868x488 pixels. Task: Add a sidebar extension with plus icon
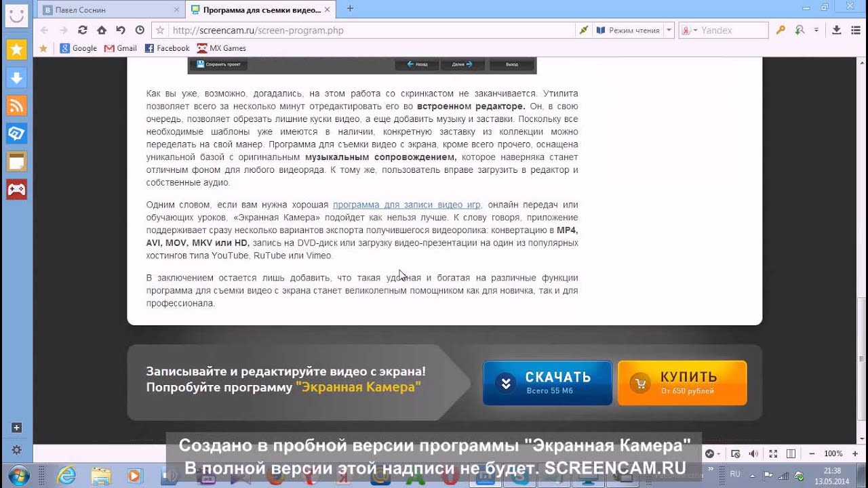[17, 428]
